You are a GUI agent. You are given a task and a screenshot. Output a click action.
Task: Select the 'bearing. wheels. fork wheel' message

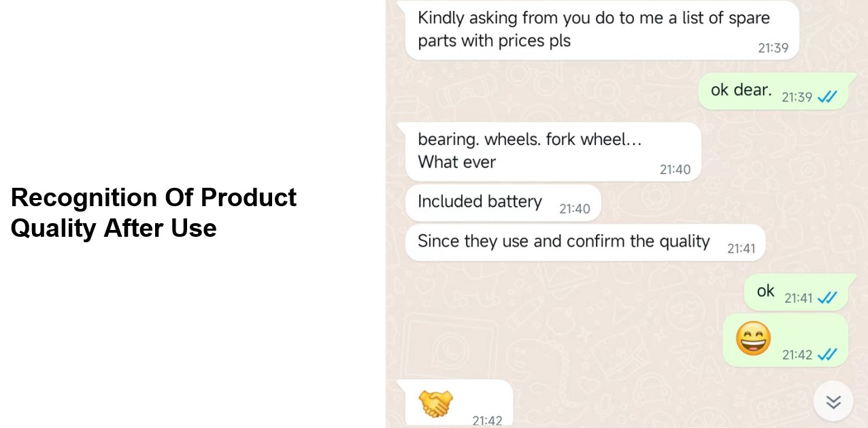pyautogui.click(x=553, y=152)
